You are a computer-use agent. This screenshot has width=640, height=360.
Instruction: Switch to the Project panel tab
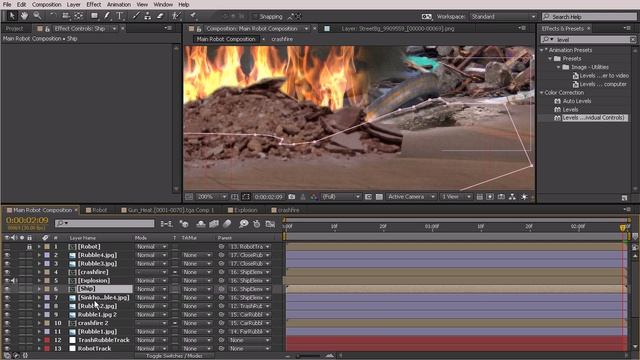coord(15,29)
